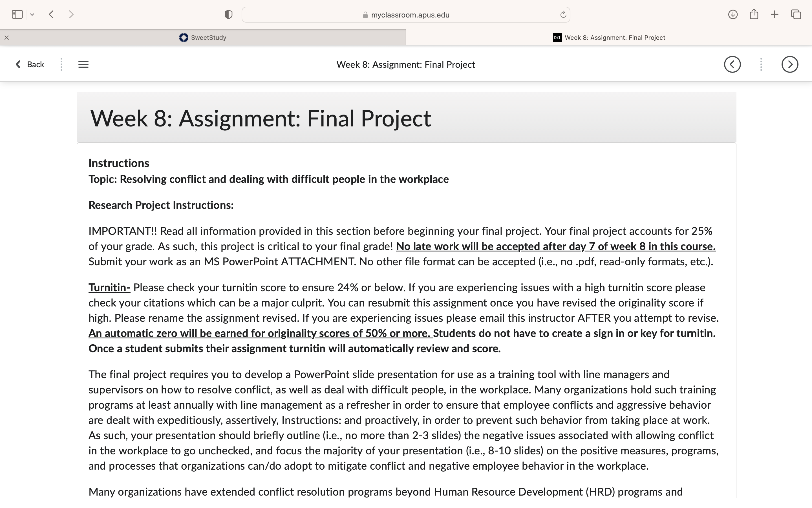Go to next activity circle arrow
Viewport: 812px width, 508px height.
pos(790,65)
